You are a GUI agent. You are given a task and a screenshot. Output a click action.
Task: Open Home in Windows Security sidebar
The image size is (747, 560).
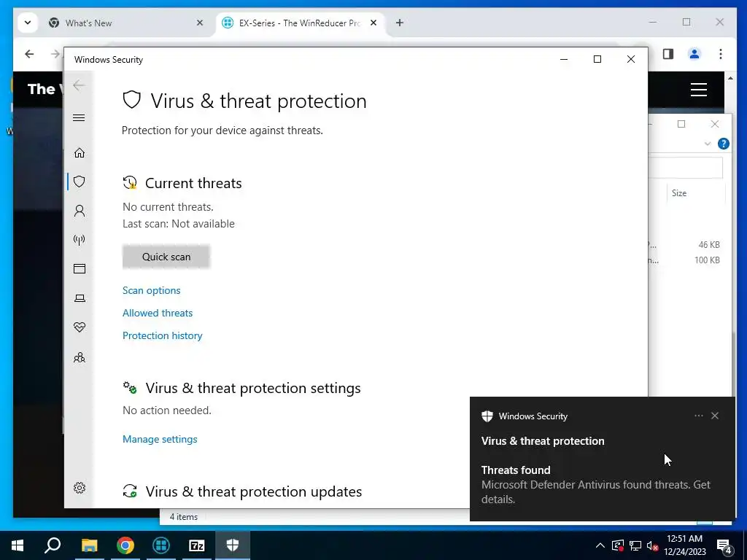point(80,153)
